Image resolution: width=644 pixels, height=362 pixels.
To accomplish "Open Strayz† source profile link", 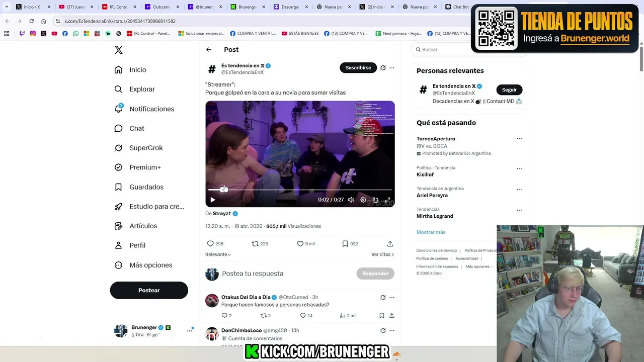I will (222, 214).
